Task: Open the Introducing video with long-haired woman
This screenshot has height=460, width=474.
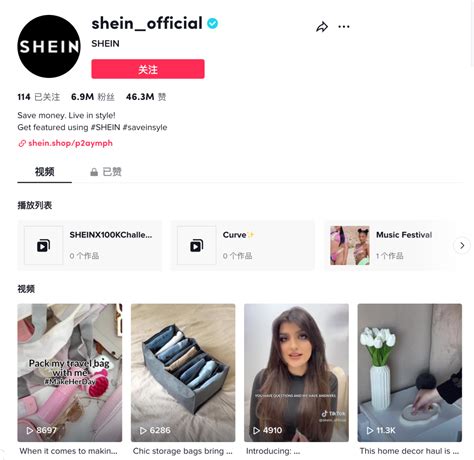Action: [x=296, y=372]
